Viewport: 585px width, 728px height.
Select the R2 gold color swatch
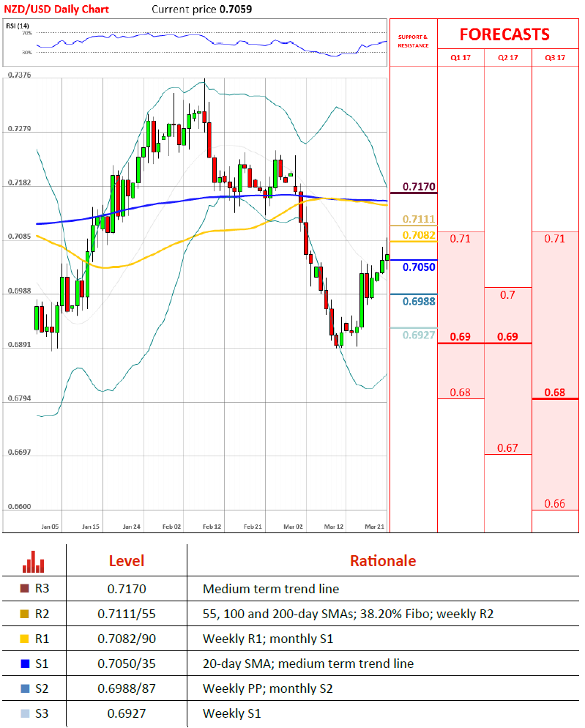click(25, 614)
